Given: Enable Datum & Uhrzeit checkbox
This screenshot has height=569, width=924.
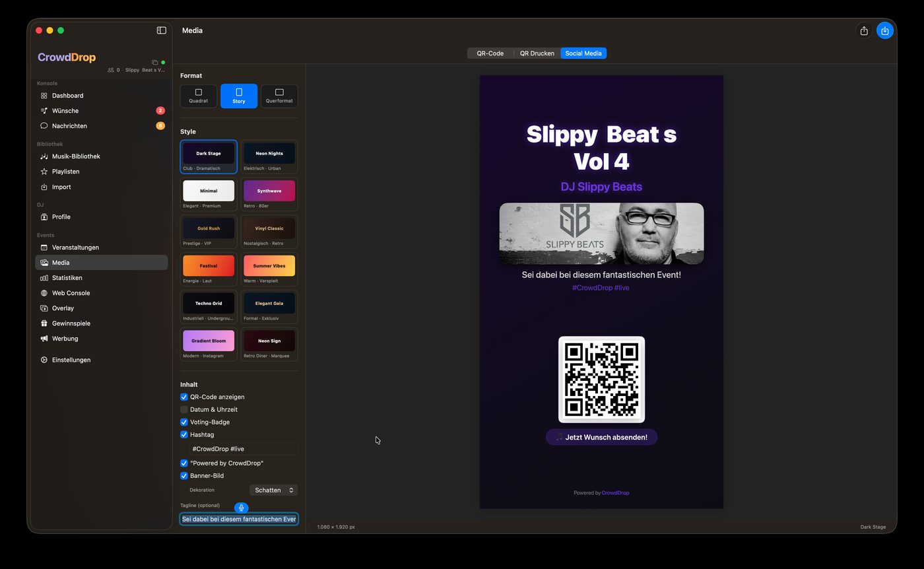Looking at the screenshot, I should coord(184,410).
